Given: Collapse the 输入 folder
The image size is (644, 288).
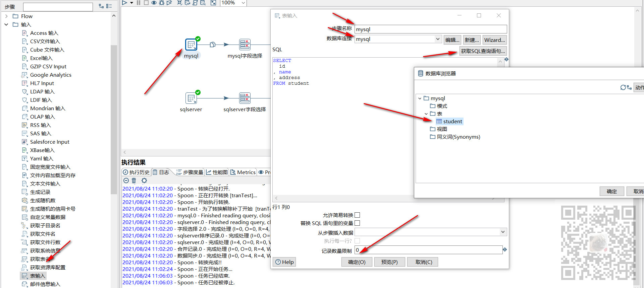Looking at the screenshot, I should pyautogui.click(x=6, y=24).
